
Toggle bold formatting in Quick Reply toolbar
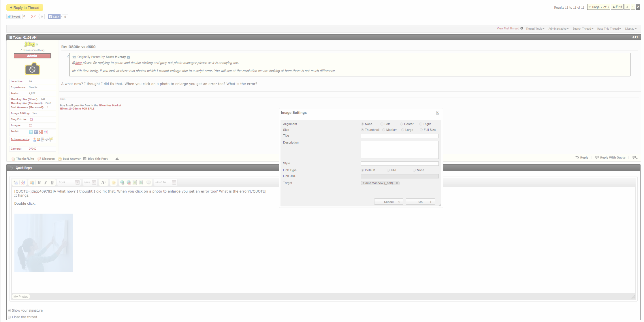39,182
